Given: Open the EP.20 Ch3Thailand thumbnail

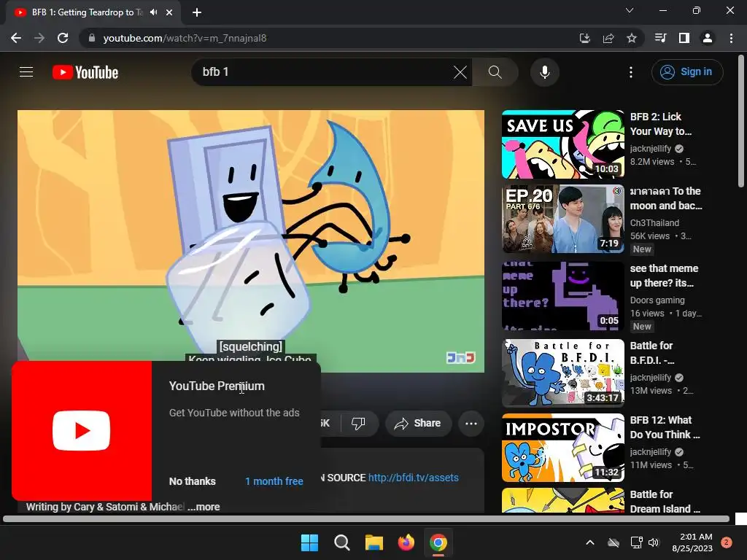Looking at the screenshot, I should [x=562, y=219].
